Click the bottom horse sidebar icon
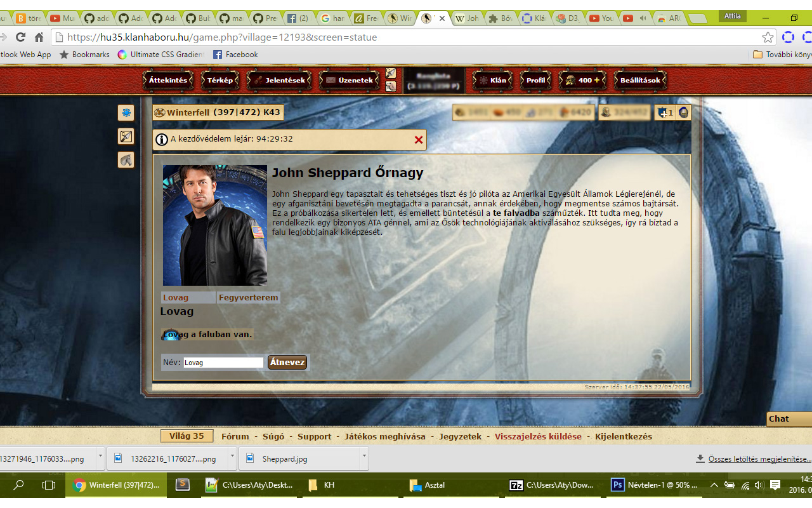The height and width of the screenshot is (508, 812). (x=126, y=160)
